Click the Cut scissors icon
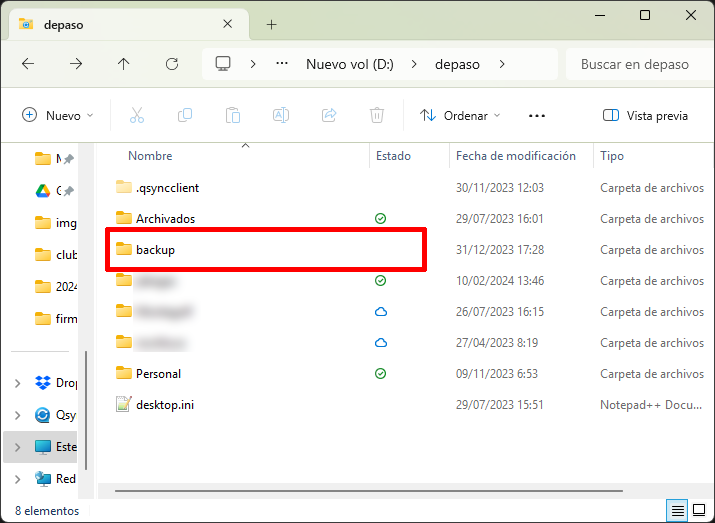 (137, 116)
